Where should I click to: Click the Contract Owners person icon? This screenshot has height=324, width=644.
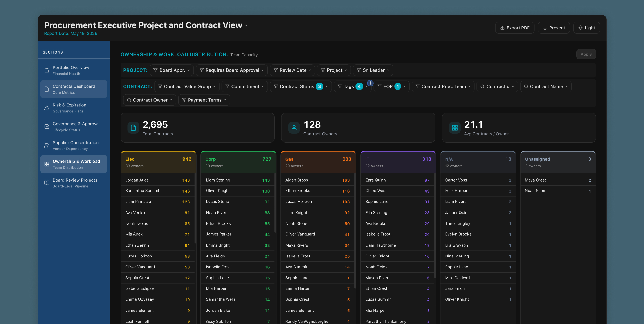tap(294, 128)
